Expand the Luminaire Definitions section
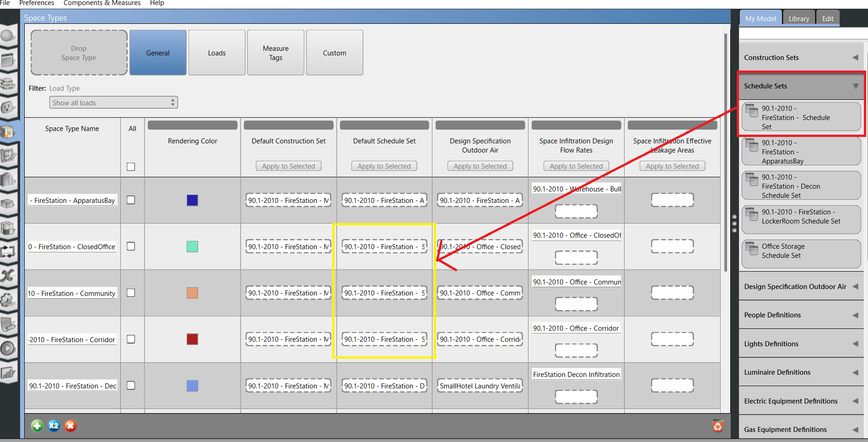This screenshot has height=442, width=868. point(801,372)
